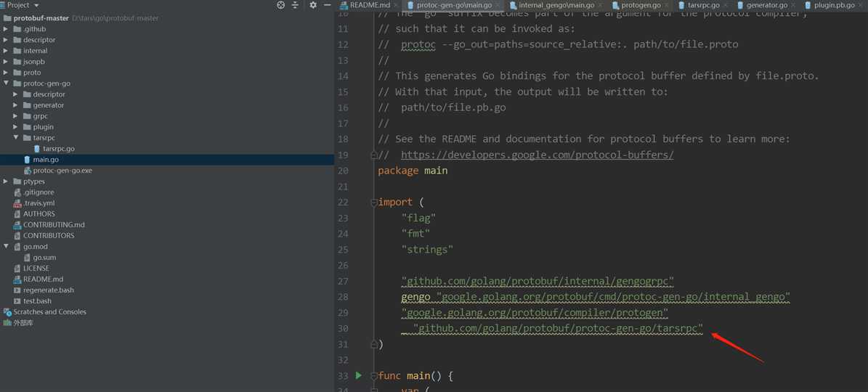Click line number 26 in the gutter
868x392 pixels.
(343, 266)
